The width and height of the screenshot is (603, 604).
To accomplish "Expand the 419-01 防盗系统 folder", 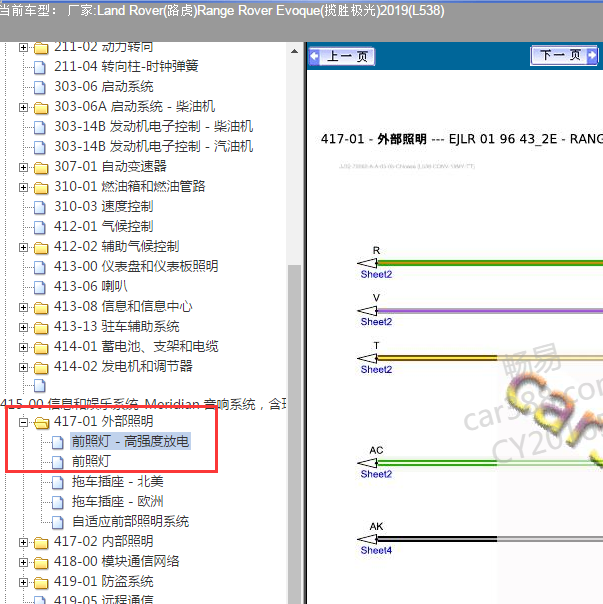I will click(x=23, y=582).
